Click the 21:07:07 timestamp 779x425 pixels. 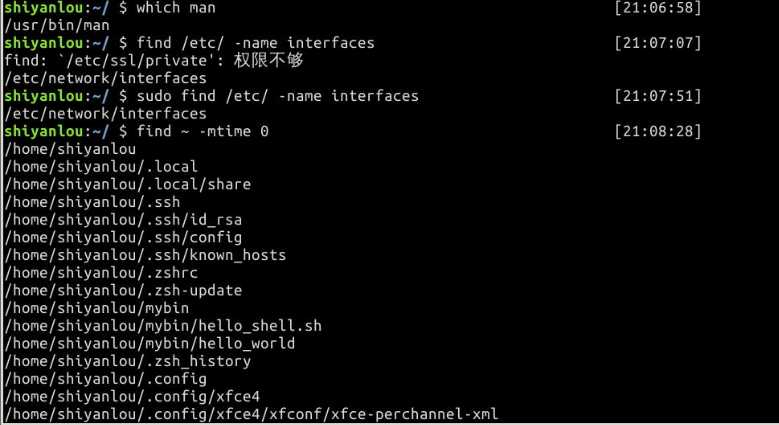tap(658, 43)
